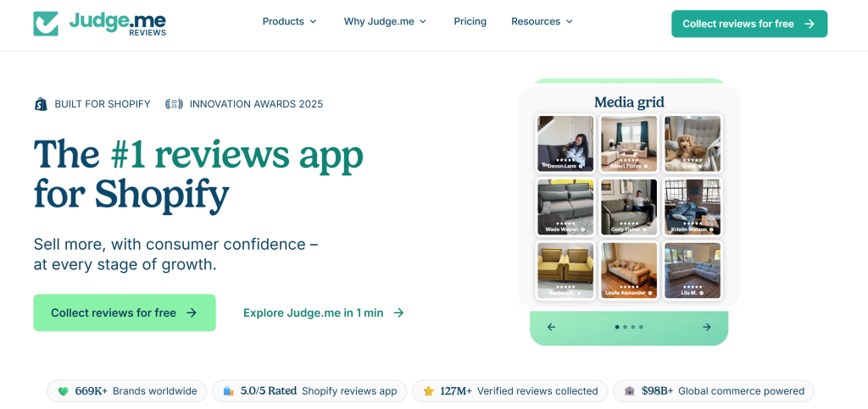This screenshot has height=409, width=868.
Task: Click the star Verified reviews icon
Action: (428, 391)
